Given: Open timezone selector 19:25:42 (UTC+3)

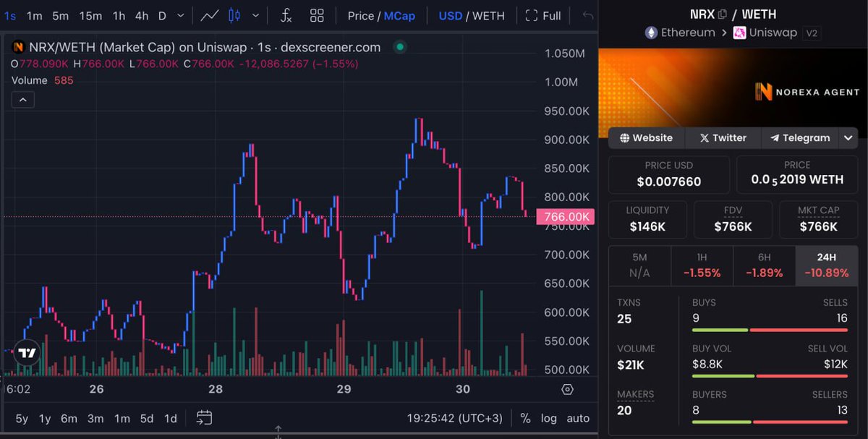Looking at the screenshot, I should point(455,418).
